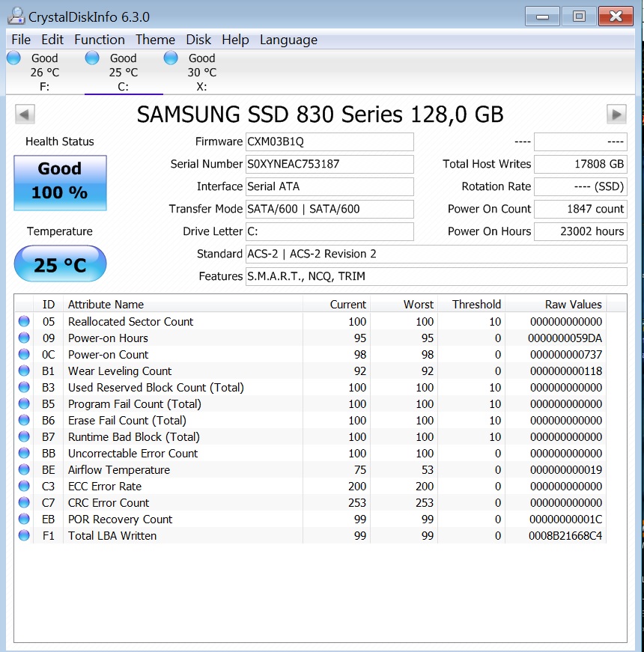Click the CrystalDiskInfo title bar icon
644x652 pixels.
(x=16, y=16)
